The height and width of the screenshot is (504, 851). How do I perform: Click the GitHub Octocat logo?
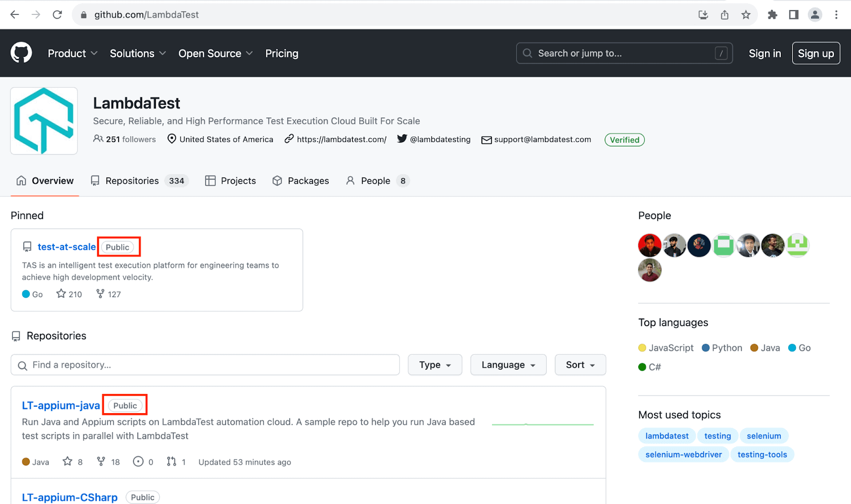(21, 53)
